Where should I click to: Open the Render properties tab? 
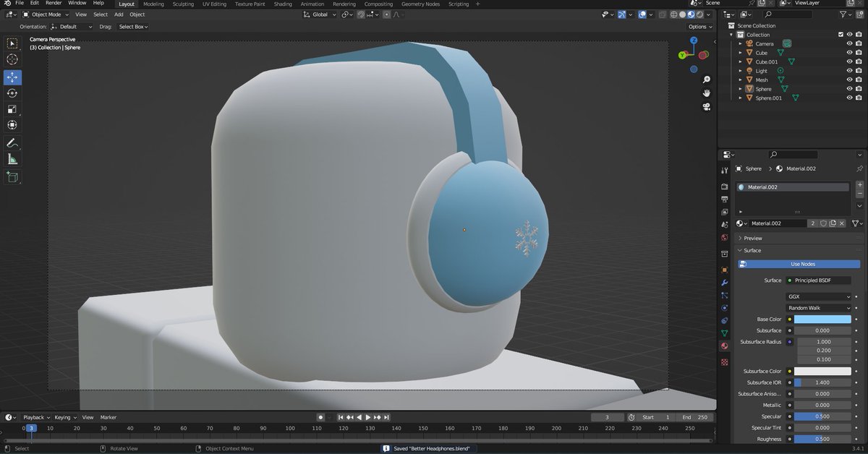click(x=725, y=186)
